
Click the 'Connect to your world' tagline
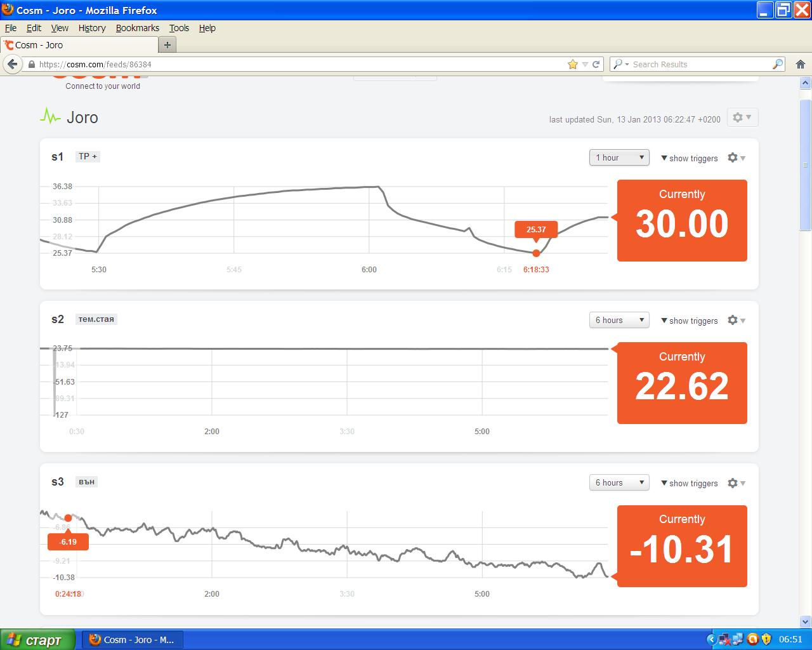(103, 86)
